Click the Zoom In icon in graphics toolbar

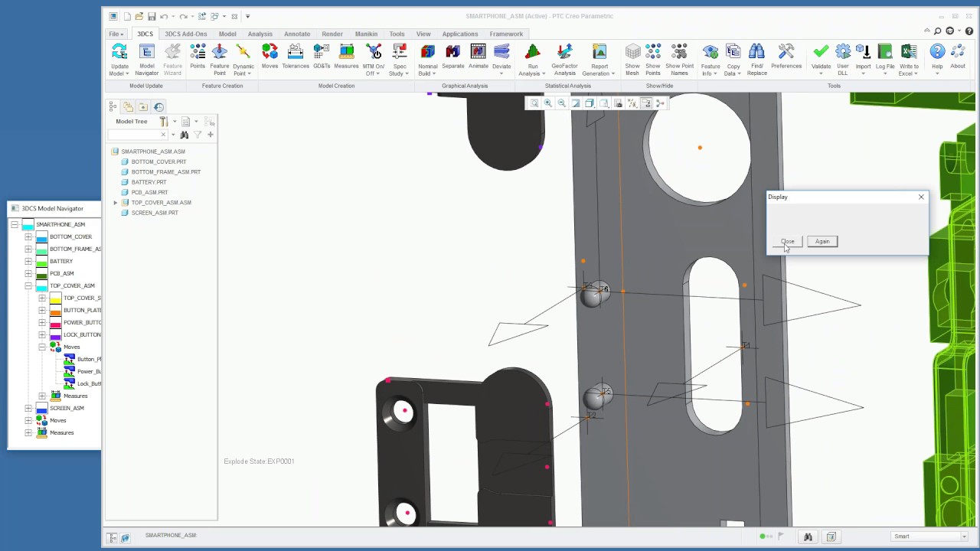pyautogui.click(x=548, y=103)
